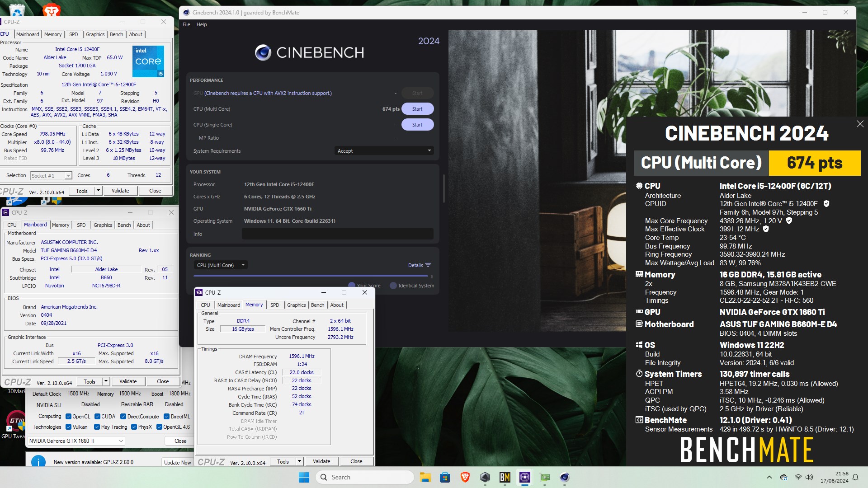Screen dimensions: 868x488
Task: Toggle the OpenCL checkbox in GPU-Z
Action: pos(68,417)
